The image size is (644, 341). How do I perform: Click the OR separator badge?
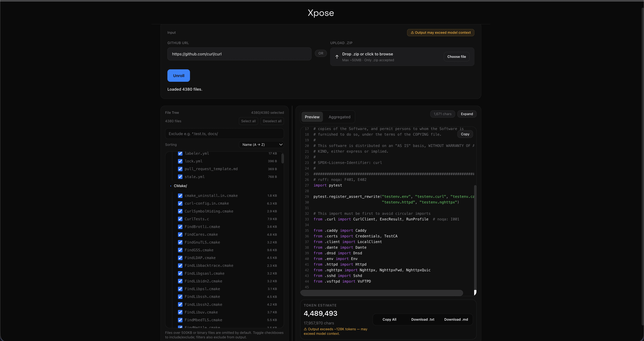click(321, 53)
